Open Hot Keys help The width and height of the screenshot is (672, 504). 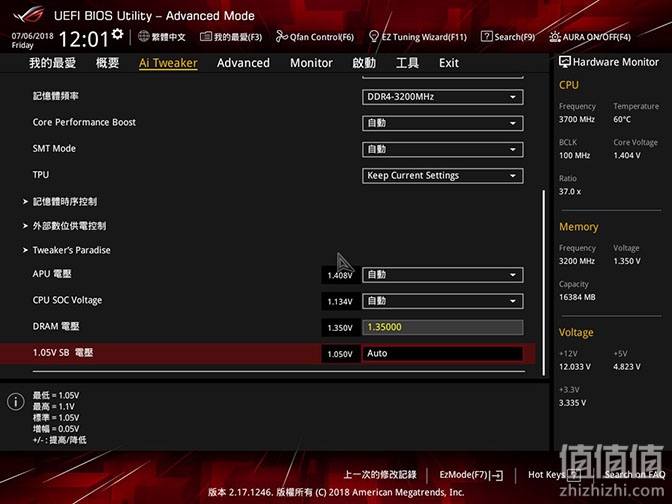[x=554, y=475]
